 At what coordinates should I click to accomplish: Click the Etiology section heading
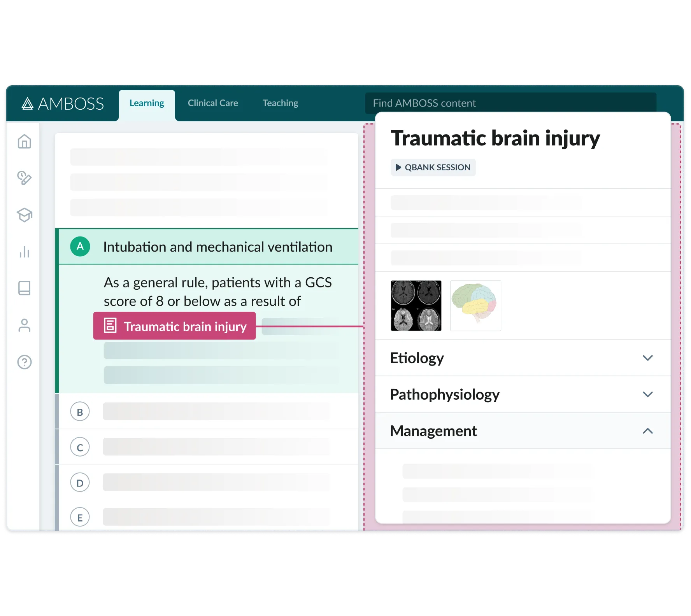tap(417, 358)
